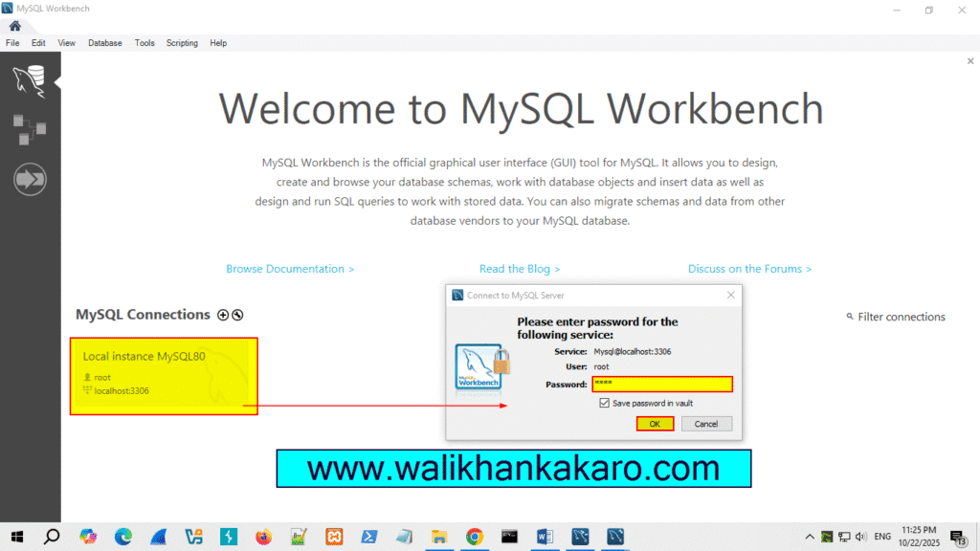980x551 pixels.
Task: Open manage connections with the wrench icon
Action: point(236,315)
